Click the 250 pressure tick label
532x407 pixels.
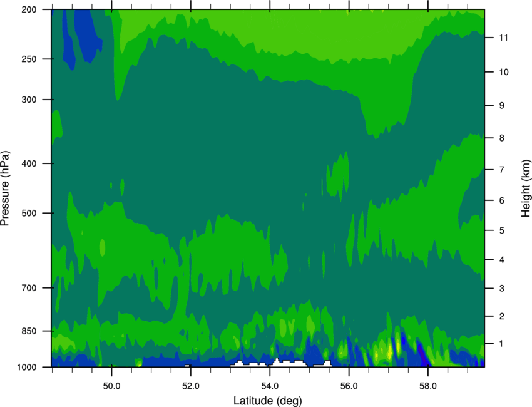tap(29, 59)
